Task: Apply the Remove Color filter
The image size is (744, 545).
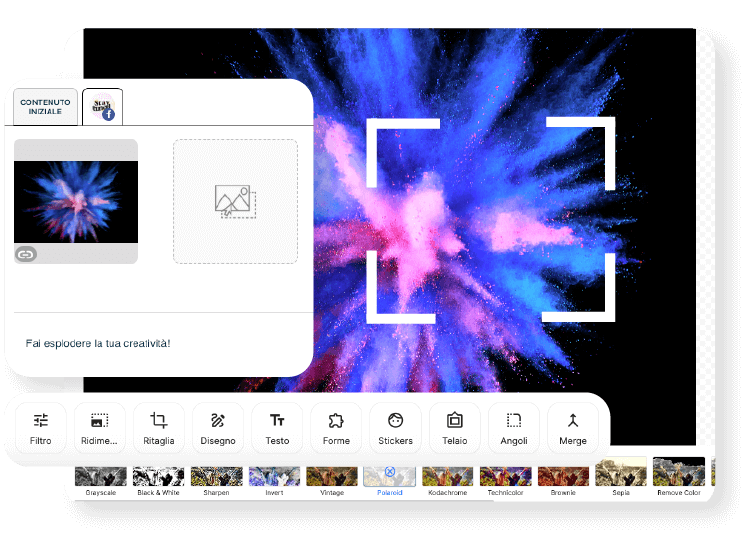Action: (679, 476)
